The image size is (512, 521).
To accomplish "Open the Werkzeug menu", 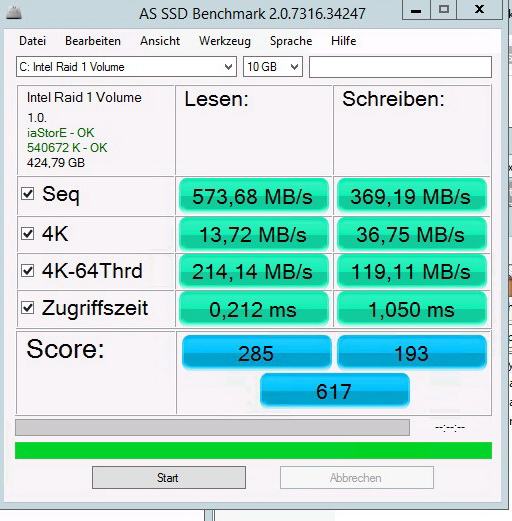I will (225, 41).
